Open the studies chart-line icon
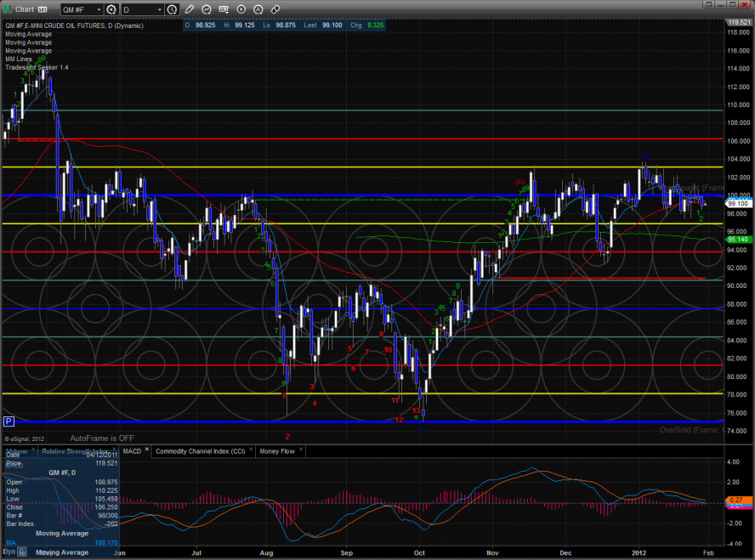 [207, 9]
